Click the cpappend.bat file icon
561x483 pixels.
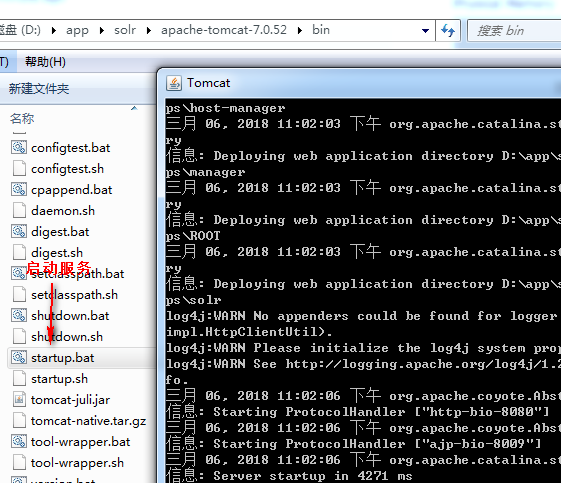(19, 189)
